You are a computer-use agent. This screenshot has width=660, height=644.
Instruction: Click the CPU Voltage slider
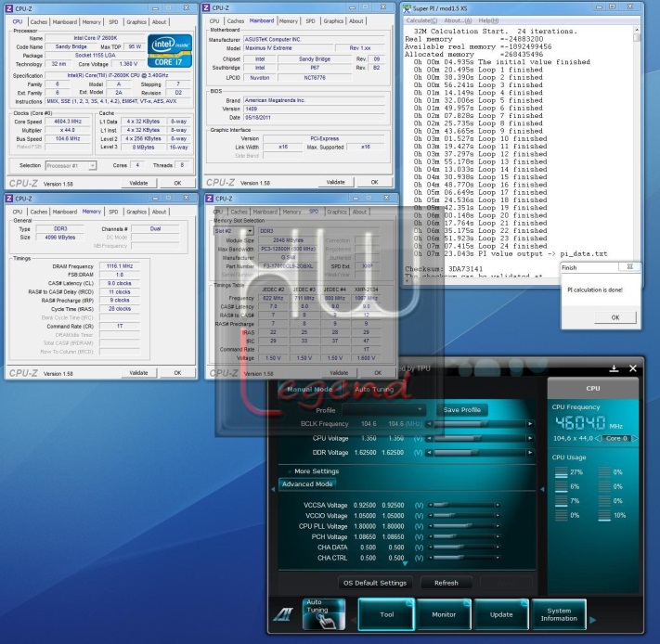[x=479, y=438]
